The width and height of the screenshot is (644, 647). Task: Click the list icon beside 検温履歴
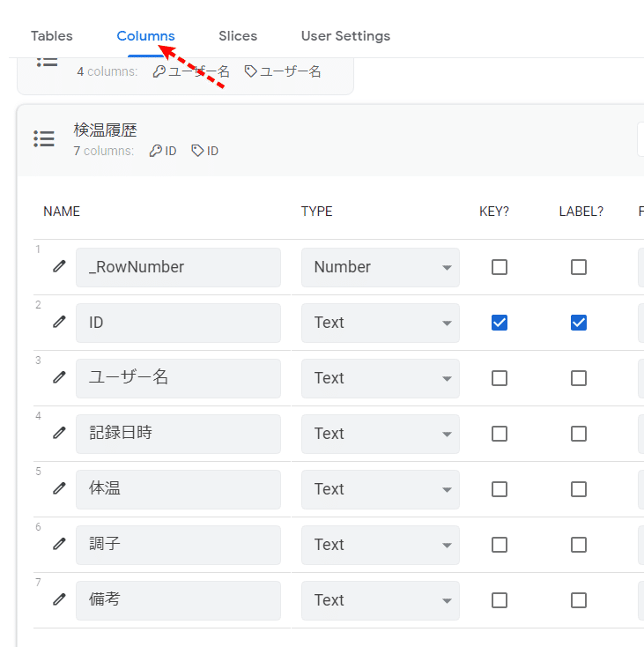click(x=44, y=138)
